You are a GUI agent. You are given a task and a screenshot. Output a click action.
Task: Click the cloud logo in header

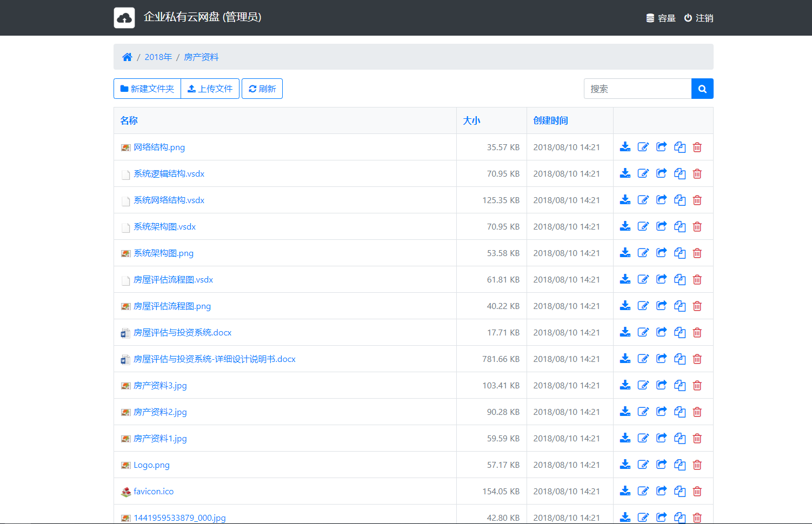124,18
